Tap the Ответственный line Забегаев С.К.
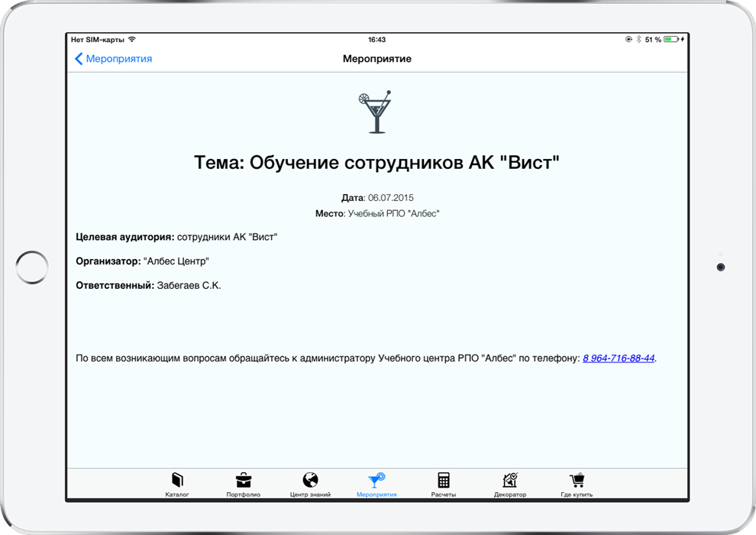 (148, 286)
